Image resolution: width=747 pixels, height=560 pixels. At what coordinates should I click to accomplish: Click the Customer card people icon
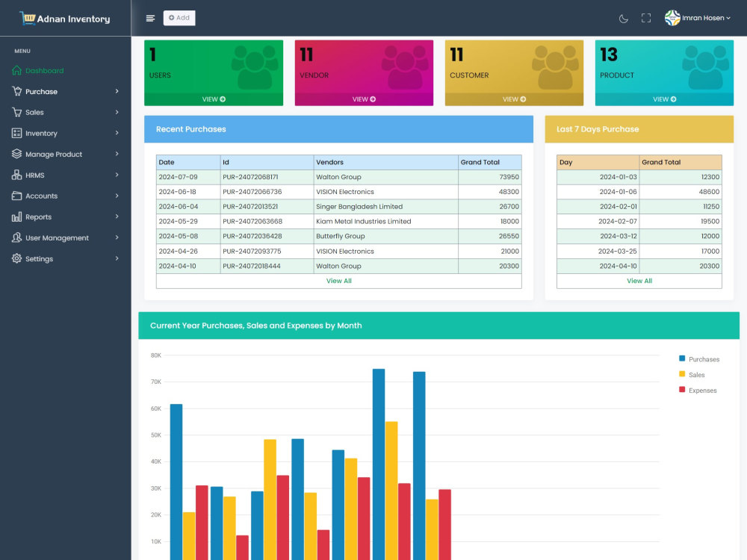pyautogui.click(x=555, y=67)
